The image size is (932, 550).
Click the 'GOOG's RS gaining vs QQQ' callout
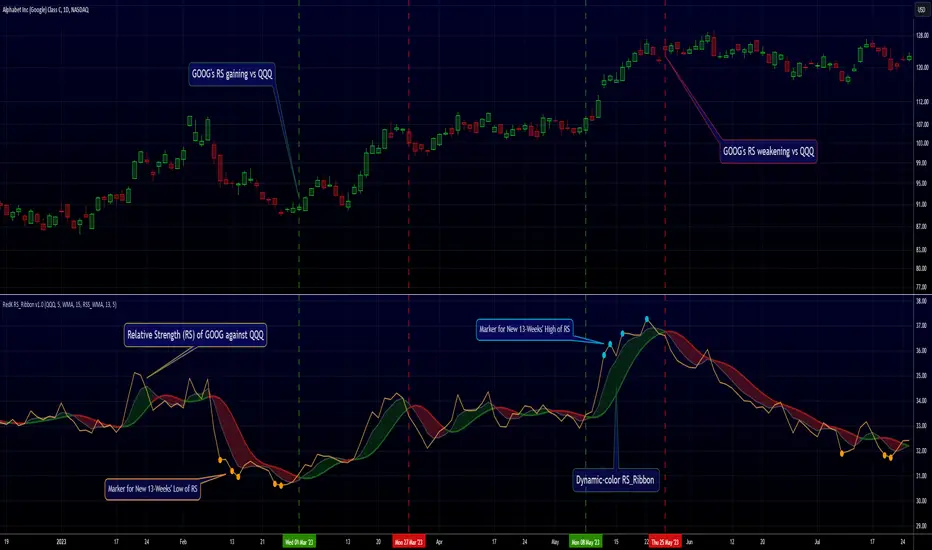click(232, 74)
